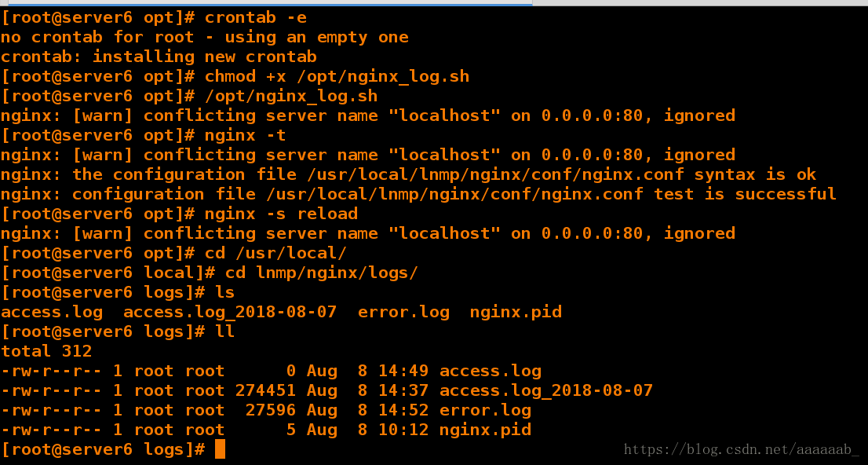Viewport: 868px width, 465px height.
Task: Select the 'test is successful' text
Action: pos(745,194)
